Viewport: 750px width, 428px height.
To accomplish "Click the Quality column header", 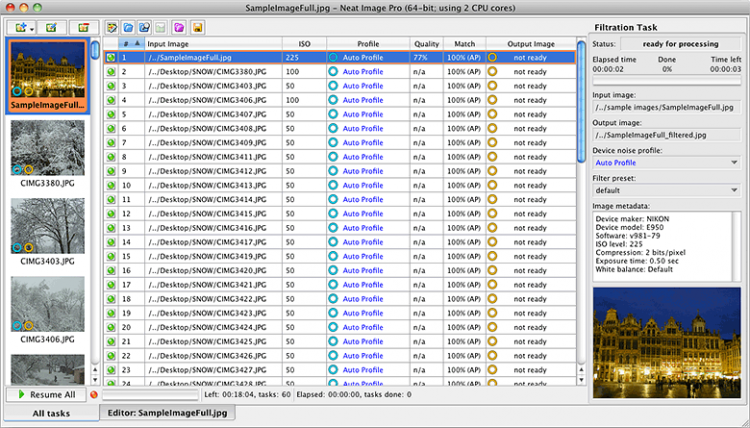I will point(426,44).
